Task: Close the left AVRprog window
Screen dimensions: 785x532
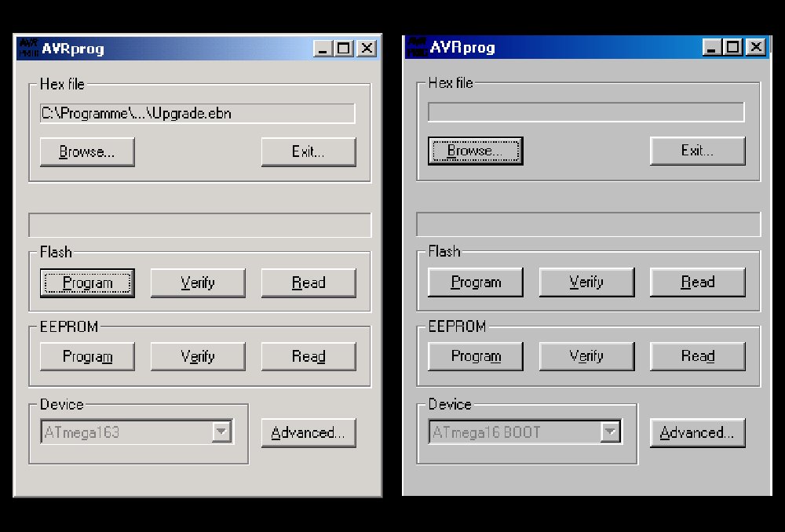Action: [367, 49]
